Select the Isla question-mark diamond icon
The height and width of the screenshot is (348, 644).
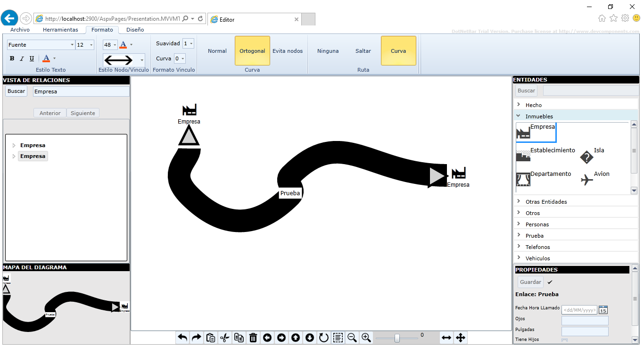pyautogui.click(x=586, y=157)
